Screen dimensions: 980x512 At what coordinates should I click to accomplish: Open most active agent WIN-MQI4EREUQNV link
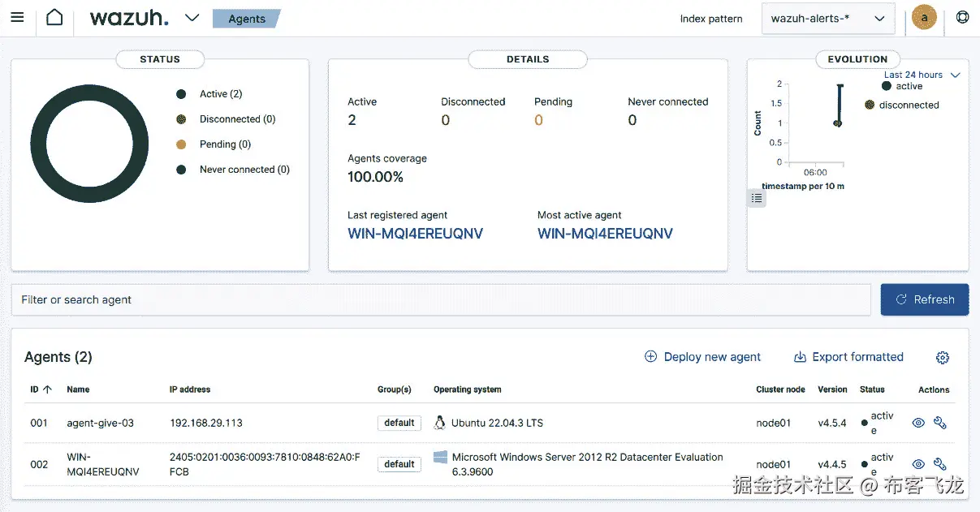605,234
